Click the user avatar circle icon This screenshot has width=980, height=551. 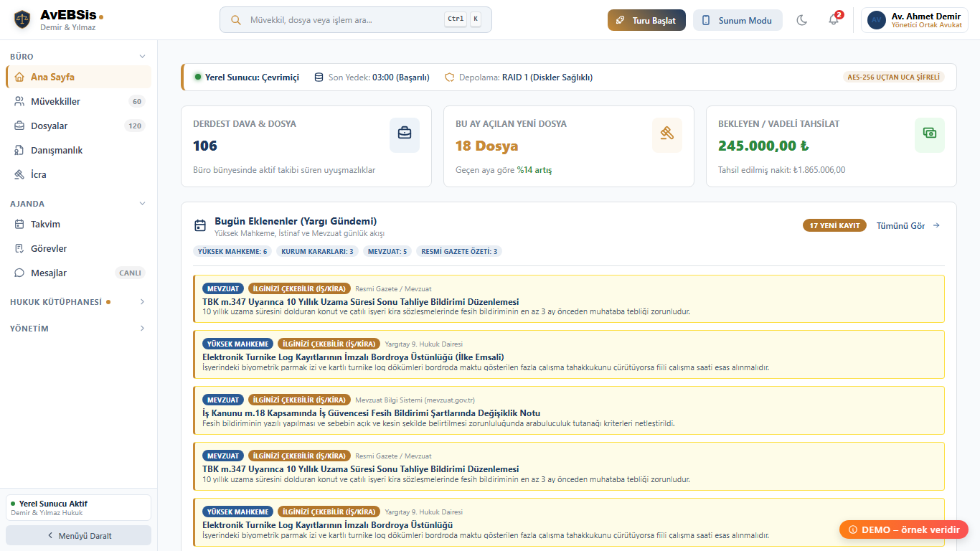click(x=876, y=20)
